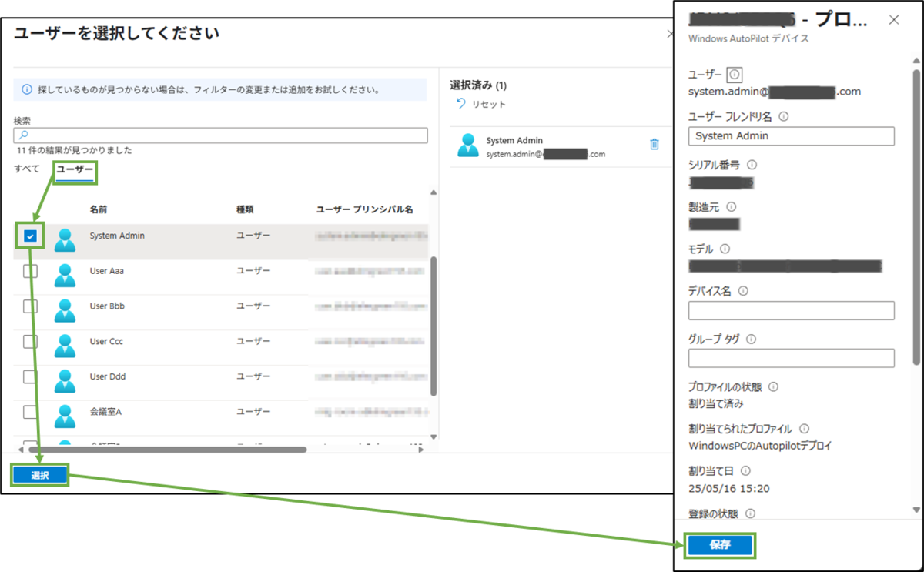The image size is (924, 572).
Task: Click the info icon next to 割り当て日
Action: [745, 471]
